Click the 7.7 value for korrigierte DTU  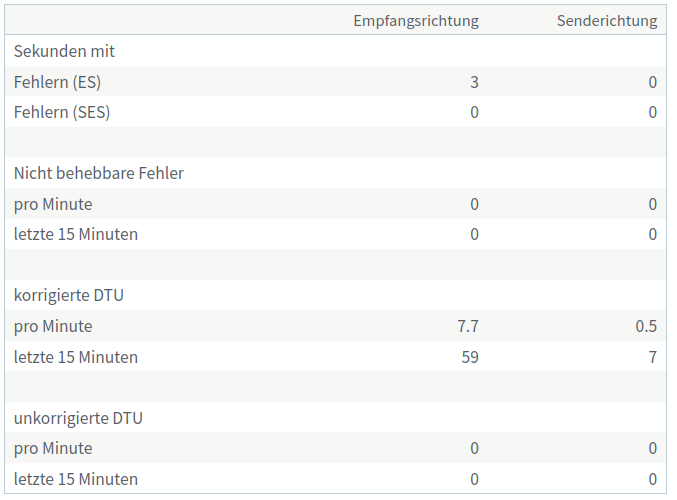[x=468, y=326]
